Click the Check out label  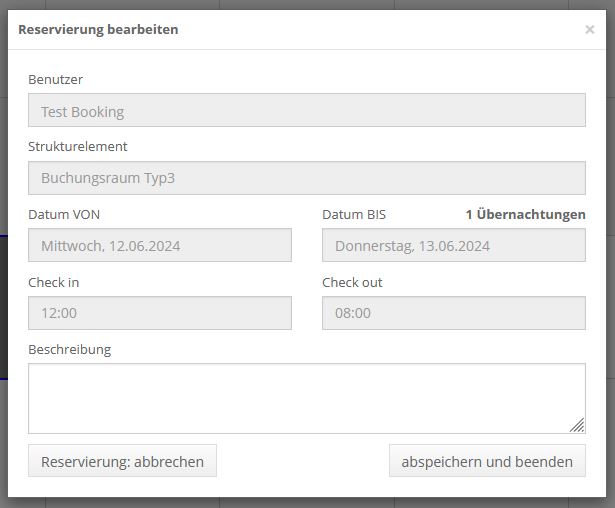point(352,282)
